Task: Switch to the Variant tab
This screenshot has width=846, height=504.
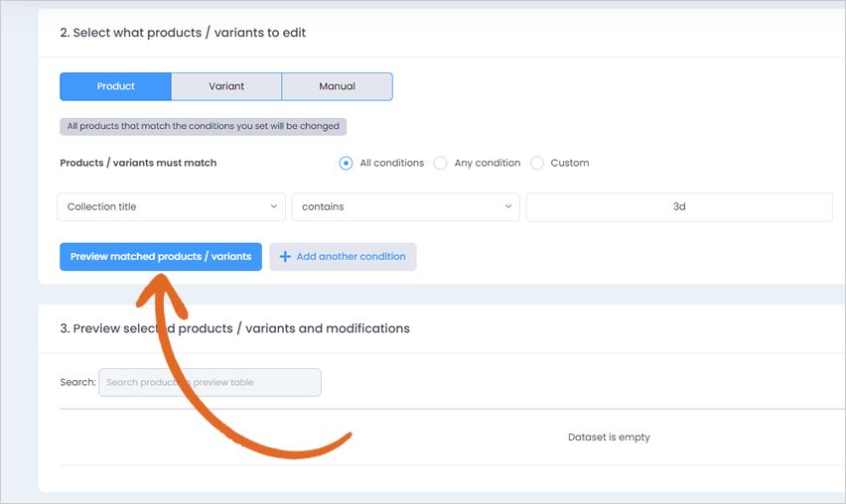Action: coord(226,86)
